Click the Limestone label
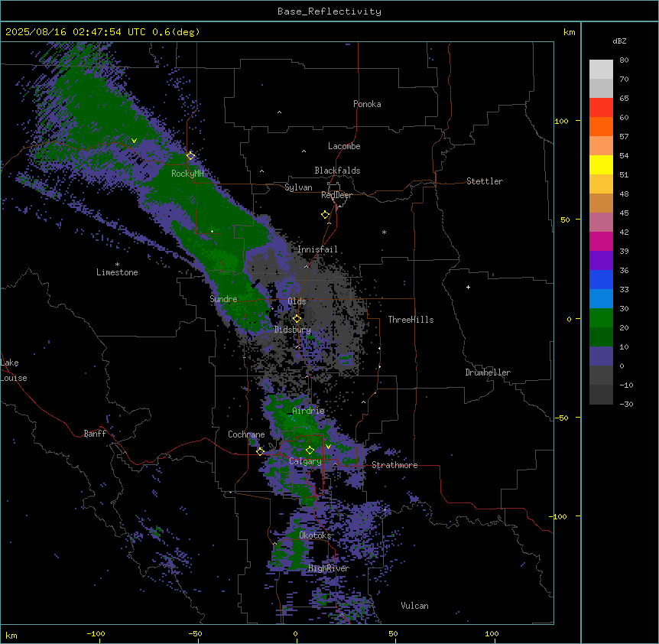659x644 pixels. pos(117,272)
